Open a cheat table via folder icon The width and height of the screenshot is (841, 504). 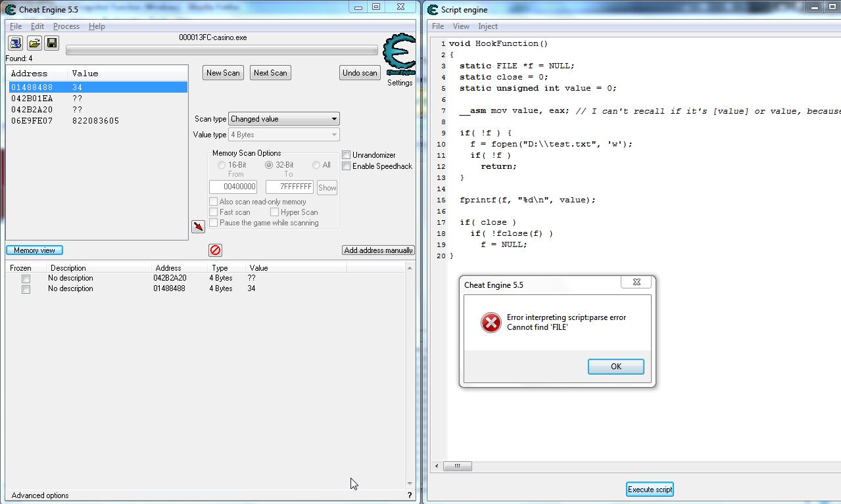click(34, 43)
